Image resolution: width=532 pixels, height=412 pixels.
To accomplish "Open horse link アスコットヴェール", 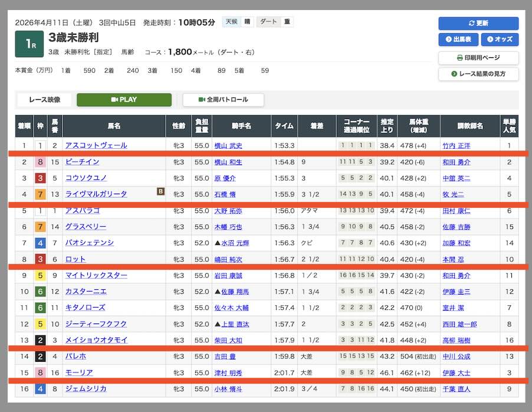I will 96,146.
